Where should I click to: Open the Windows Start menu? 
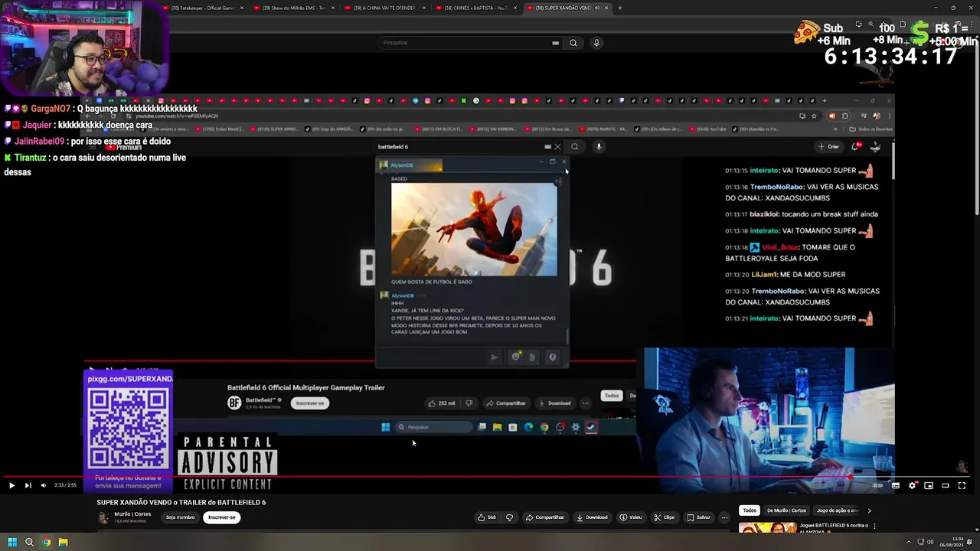pos(11,542)
